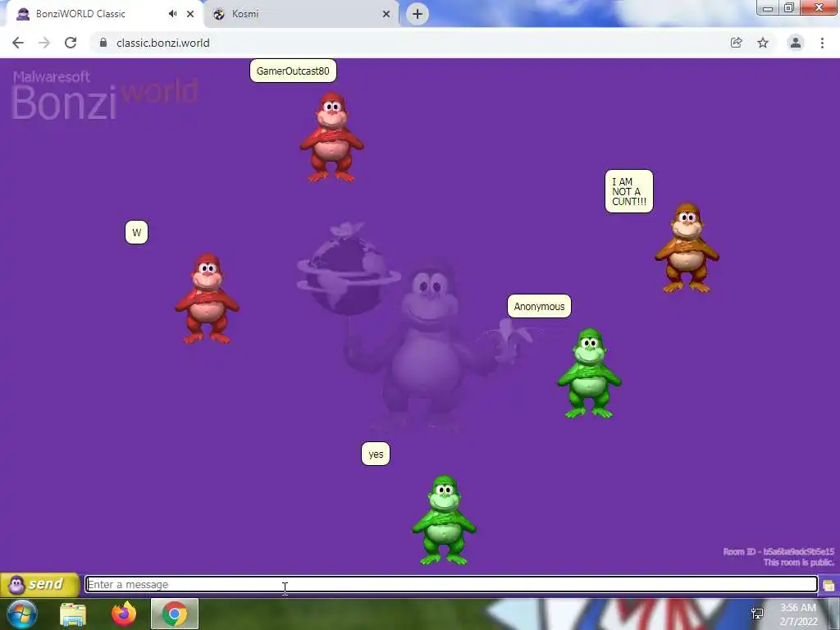Click the send button with Bonzi icon
Screen dimensions: 840x630
click(x=39, y=584)
